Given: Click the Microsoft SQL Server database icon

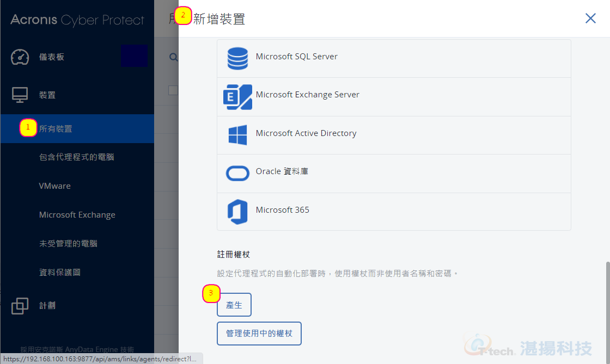Looking at the screenshot, I should [237, 58].
